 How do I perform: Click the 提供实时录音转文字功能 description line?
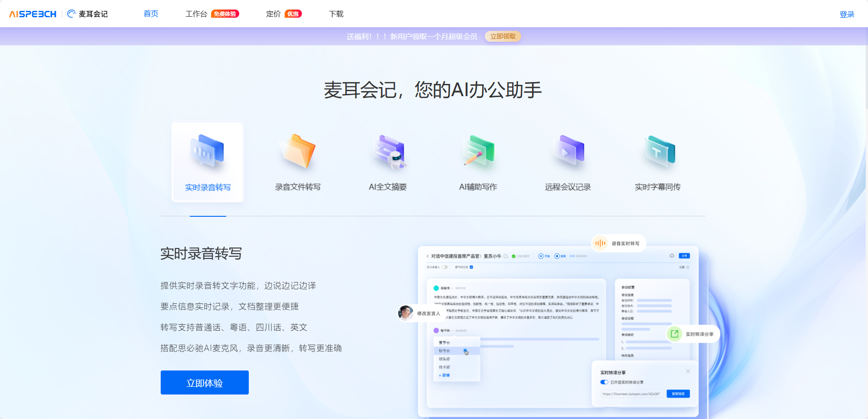(238, 286)
